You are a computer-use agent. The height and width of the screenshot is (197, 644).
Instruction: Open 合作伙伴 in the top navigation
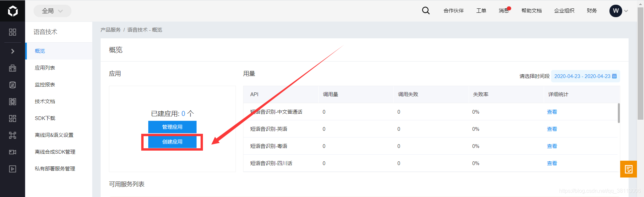pos(453,11)
